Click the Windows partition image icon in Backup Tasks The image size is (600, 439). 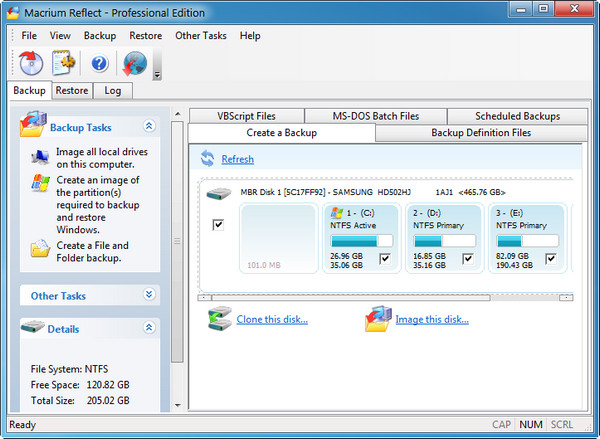tap(40, 184)
